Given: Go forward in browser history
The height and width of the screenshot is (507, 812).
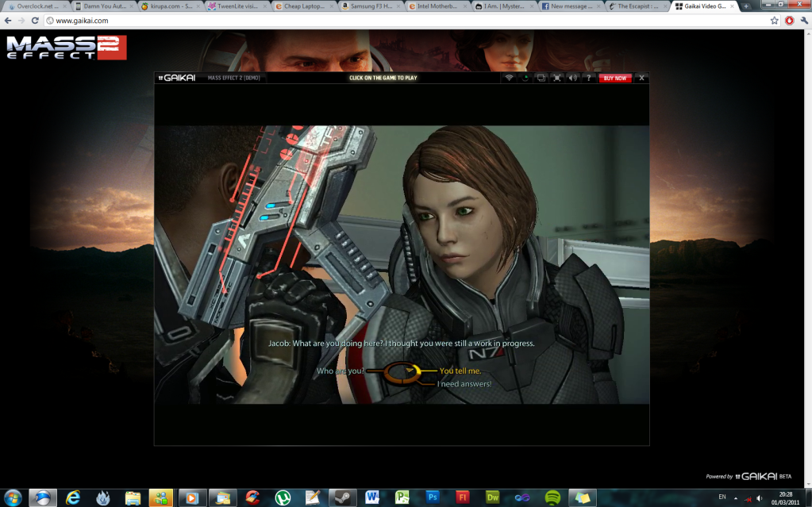Looking at the screenshot, I should [x=21, y=21].
